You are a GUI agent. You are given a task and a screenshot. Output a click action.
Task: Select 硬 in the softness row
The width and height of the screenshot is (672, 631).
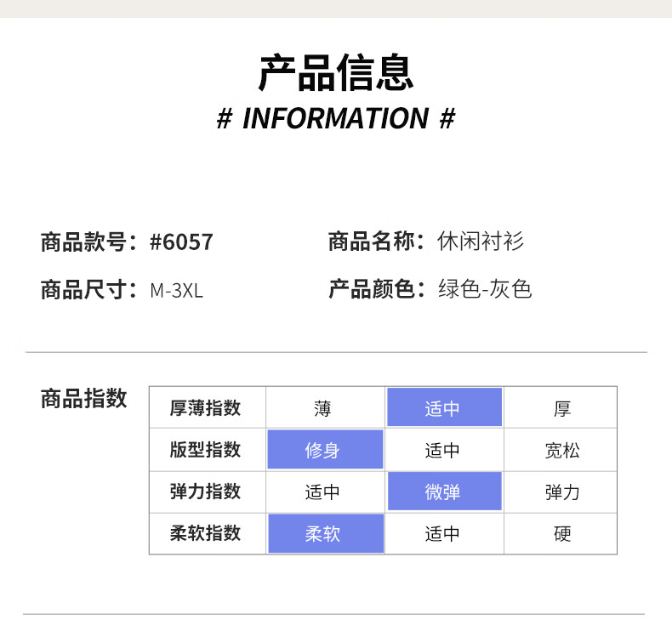click(x=561, y=533)
